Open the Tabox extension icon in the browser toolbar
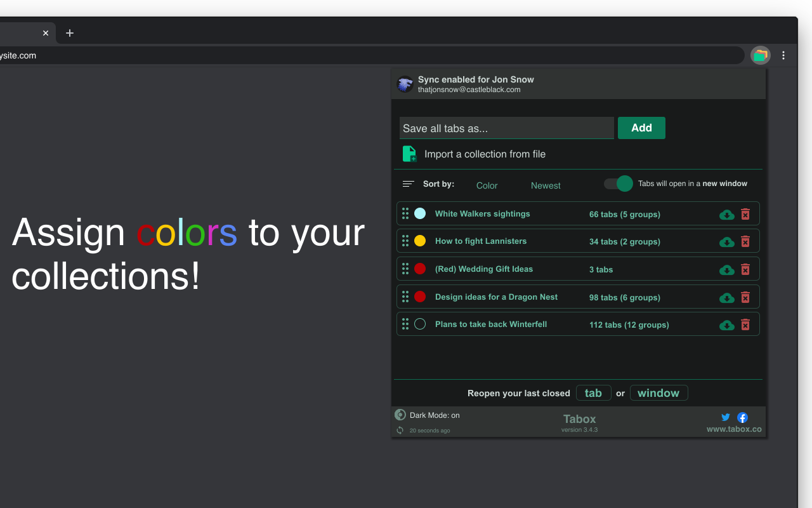Image resolution: width=812 pixels, height=508 pixels. click(x=760, y=55)
